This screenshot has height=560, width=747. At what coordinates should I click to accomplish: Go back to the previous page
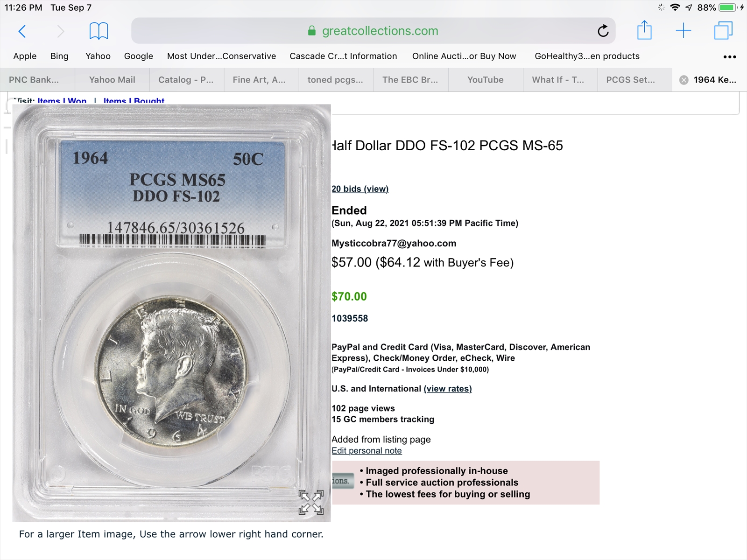tap(22, 31)
